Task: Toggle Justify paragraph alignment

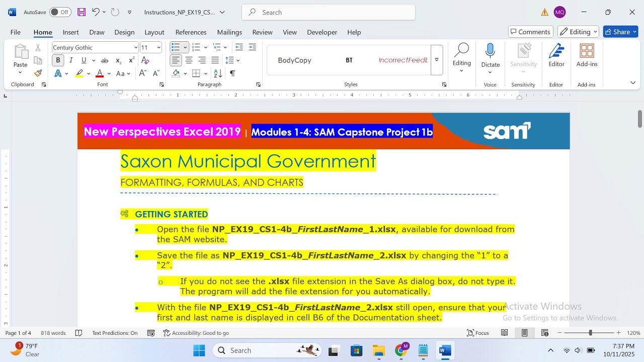Action: pyautogui.click(x=215, y=60)
